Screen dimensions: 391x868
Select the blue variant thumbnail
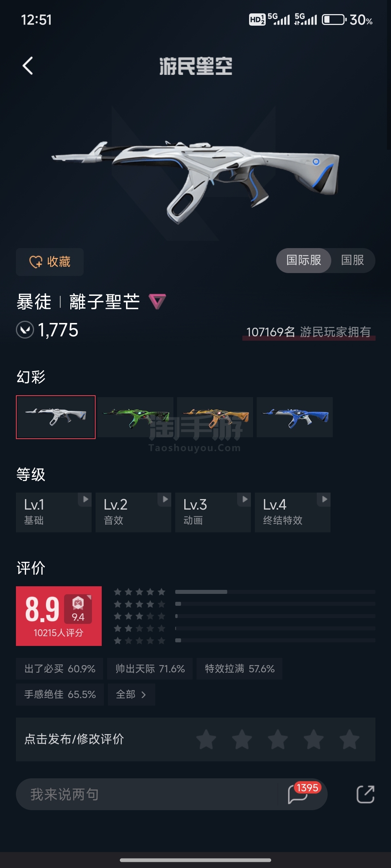pyautogui.click(x=295, y=417)
